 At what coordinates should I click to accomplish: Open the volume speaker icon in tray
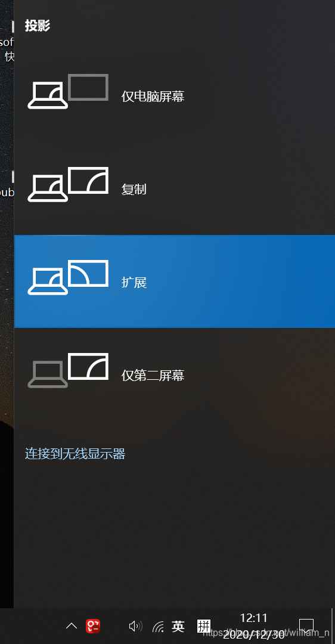click(x=135, y=626)
